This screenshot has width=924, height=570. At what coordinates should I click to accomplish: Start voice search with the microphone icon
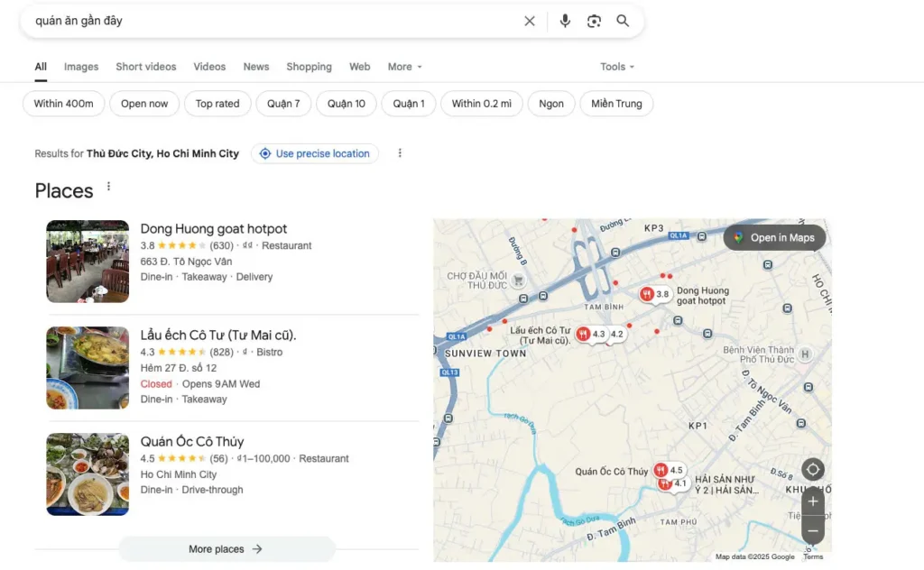[x=565, y=22]
